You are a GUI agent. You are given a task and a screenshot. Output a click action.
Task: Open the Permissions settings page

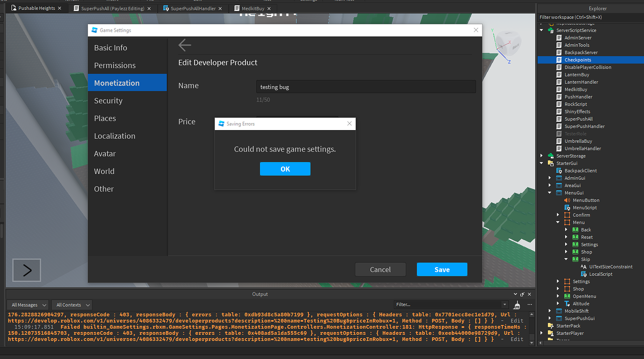pos(127,66)
